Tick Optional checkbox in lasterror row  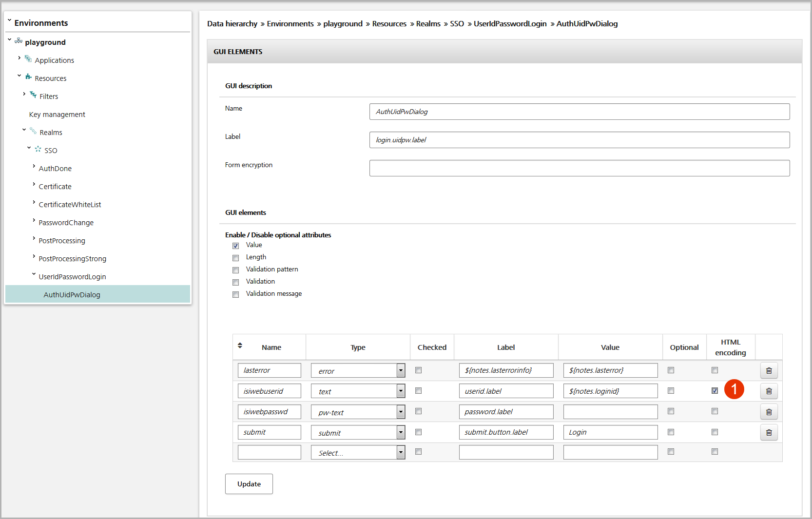pos(671,370)
